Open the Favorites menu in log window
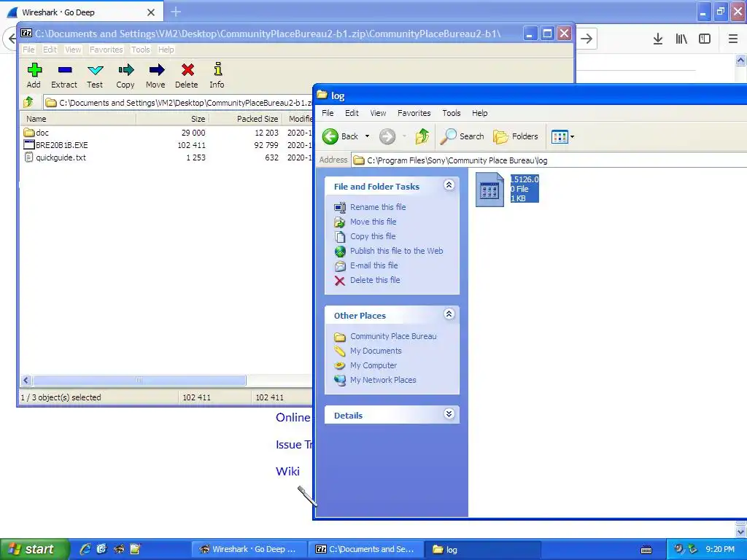This screenshot has width=747, height=560. coord(414,113)
